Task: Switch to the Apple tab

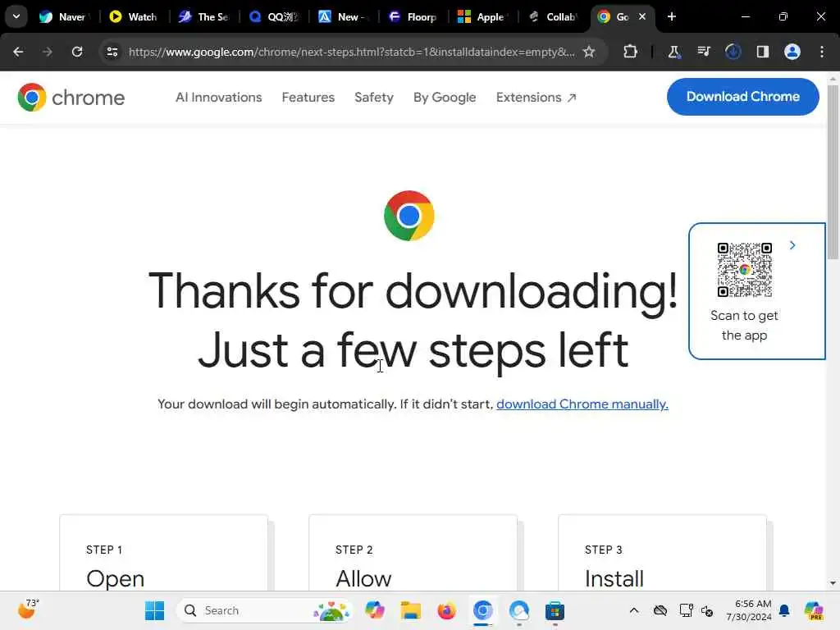Action: coord(482,16)
